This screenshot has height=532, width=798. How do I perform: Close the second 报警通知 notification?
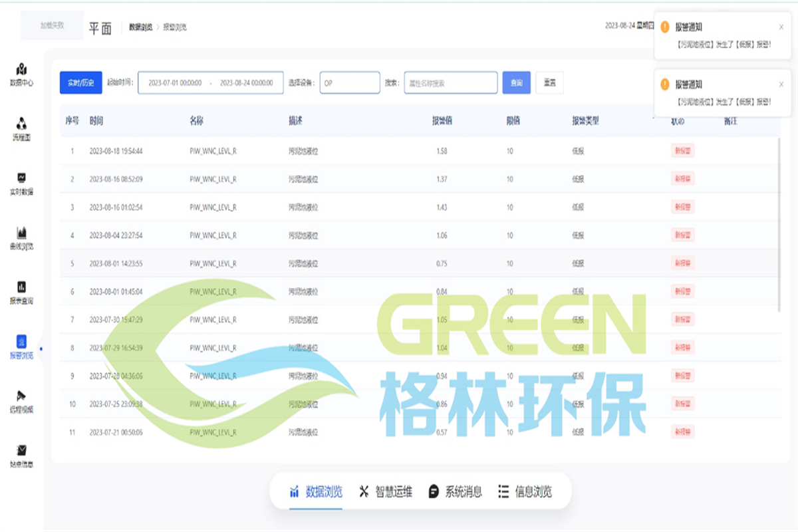click(781, 84)
